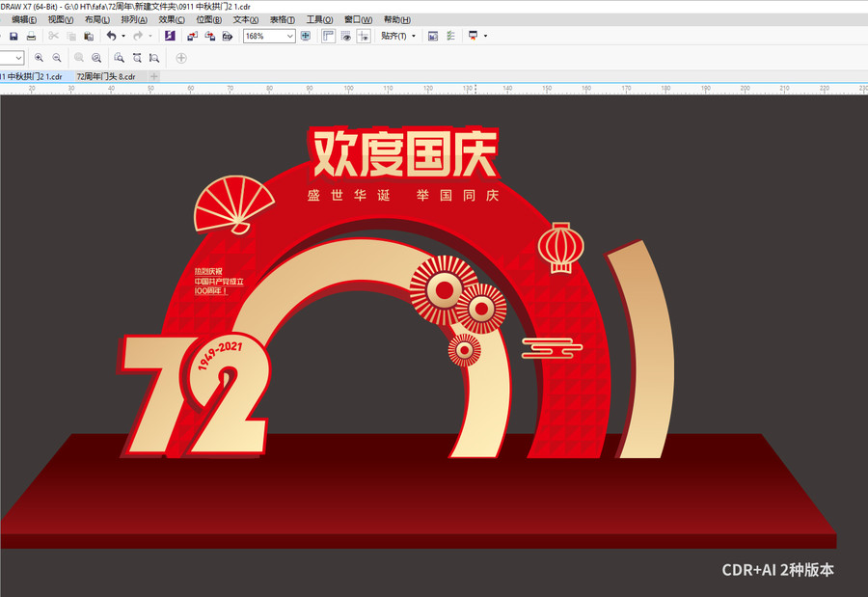This screenshot has width=868, height=597.
Task: Save the document with the floppy icon
Action: click(x=14, y=36)
